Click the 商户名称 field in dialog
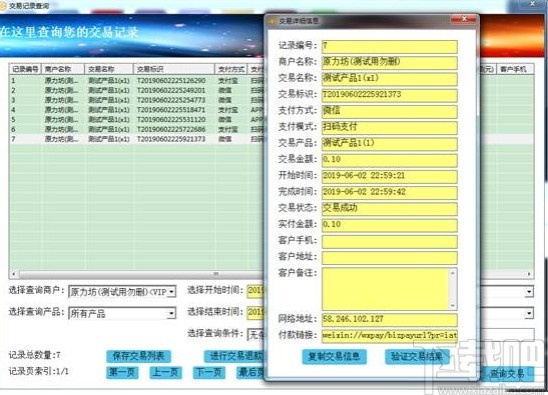 [389, 63]
